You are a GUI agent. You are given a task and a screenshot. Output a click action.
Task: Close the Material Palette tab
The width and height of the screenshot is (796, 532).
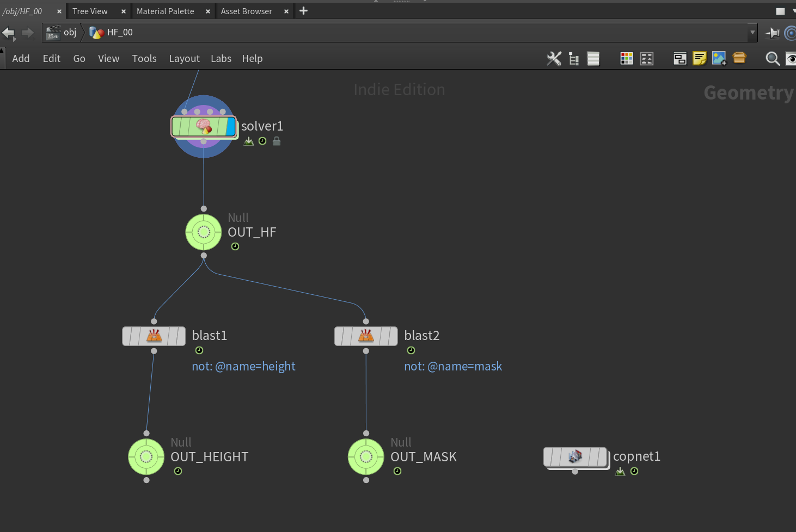(x=208, y=11)
